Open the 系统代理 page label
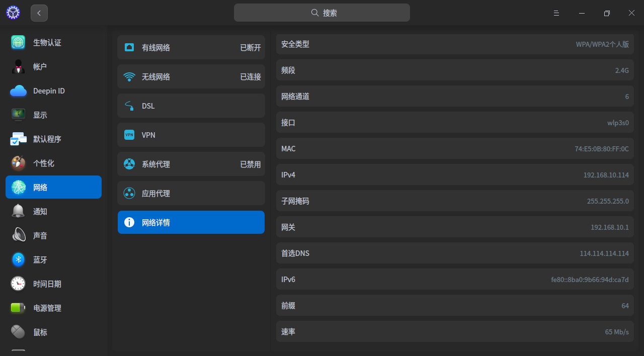Image resolution: width=644 pixels, height=356 pixels. pos(156,164)
